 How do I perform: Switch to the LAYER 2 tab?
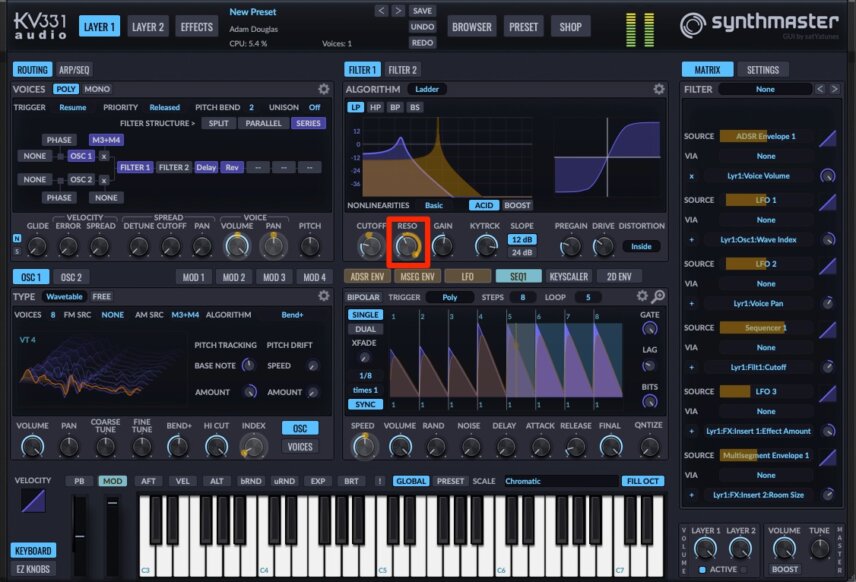point(147,27)
